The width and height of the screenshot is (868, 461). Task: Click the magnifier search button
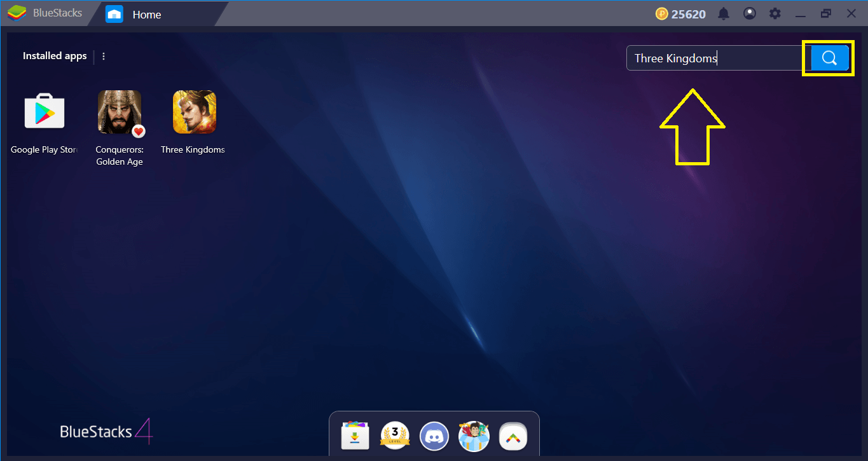(829, 58)
